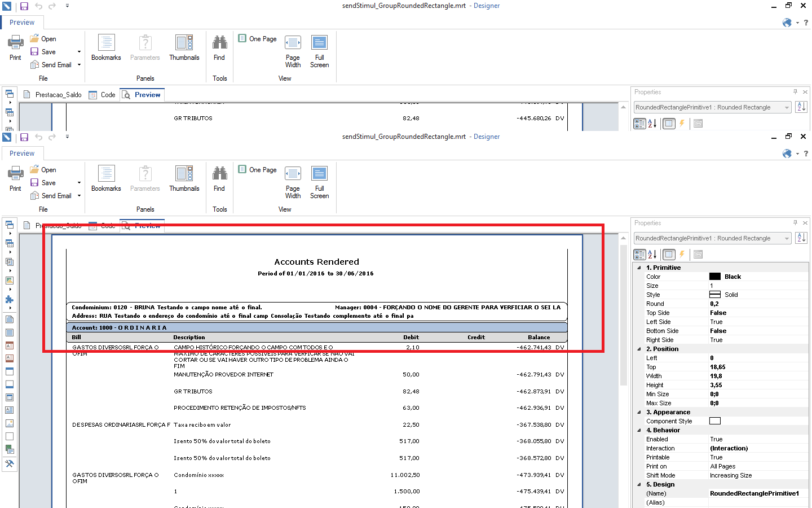Screen dimensions: 812x508
Task: Click Save in the upper window ribbon
Action: tap(43, 52)
